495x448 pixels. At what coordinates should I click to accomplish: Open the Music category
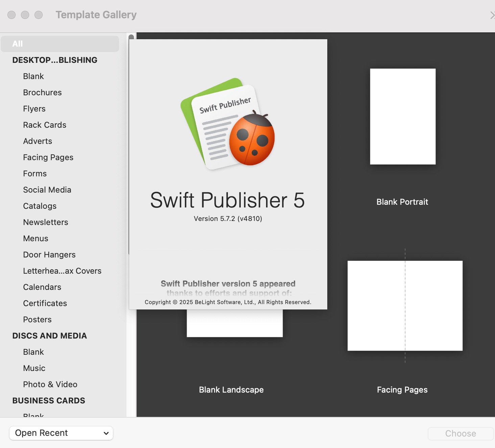click(34, 368)
